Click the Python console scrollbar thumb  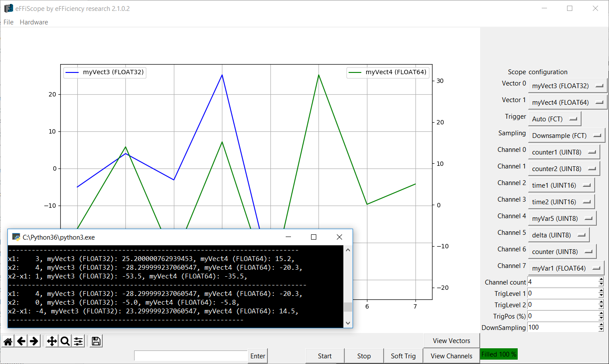tap(348, 307)
